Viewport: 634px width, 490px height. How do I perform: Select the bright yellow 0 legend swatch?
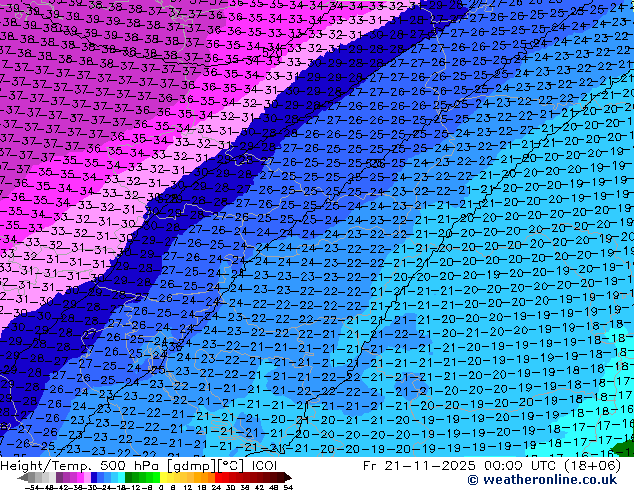(163, 477)
